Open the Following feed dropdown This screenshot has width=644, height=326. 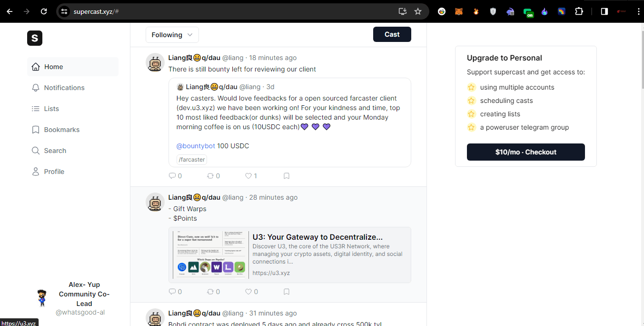click(172, 35)
